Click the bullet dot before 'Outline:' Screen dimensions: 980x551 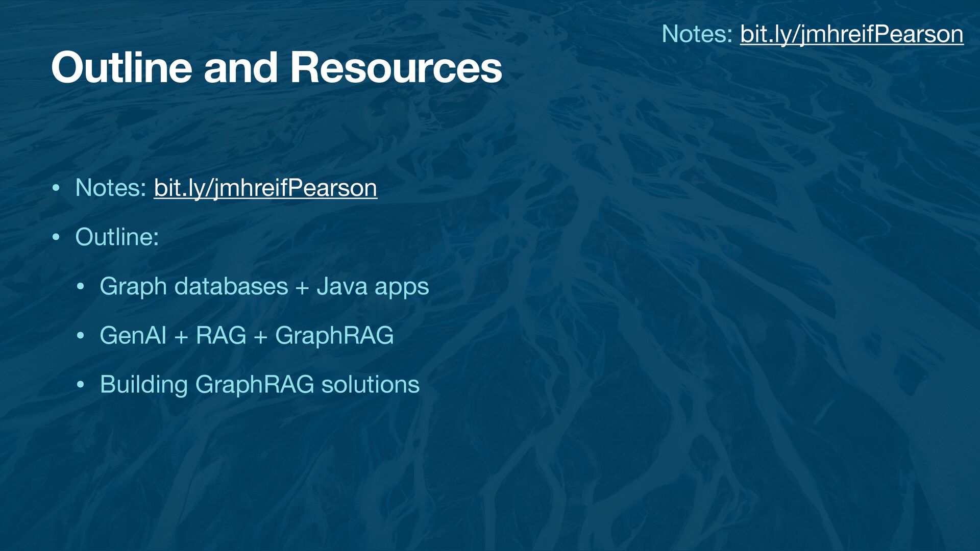coord(56,237)
